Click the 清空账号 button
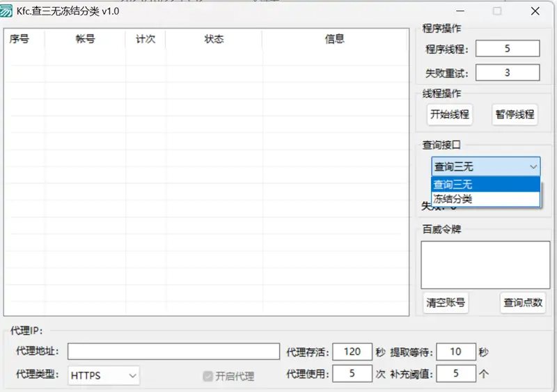 click(446, 303)
